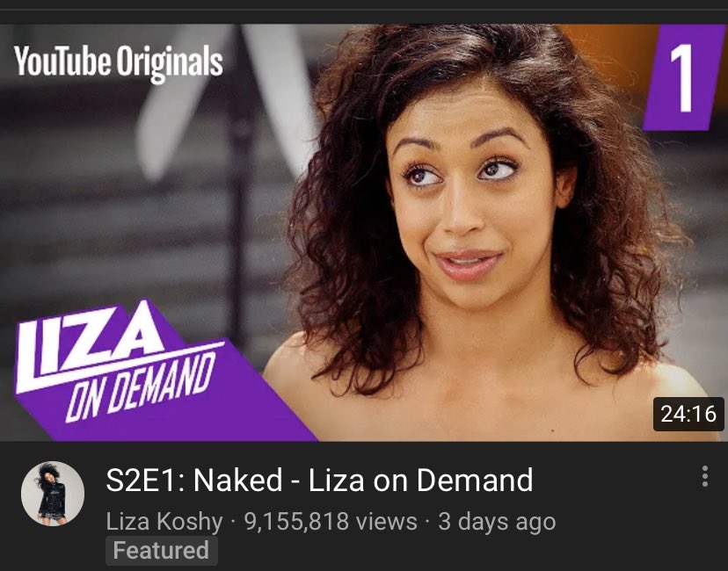Click the 24:16 video duration badge
The width and height of the screenshot is (728, 571).
tap(688, 414)
